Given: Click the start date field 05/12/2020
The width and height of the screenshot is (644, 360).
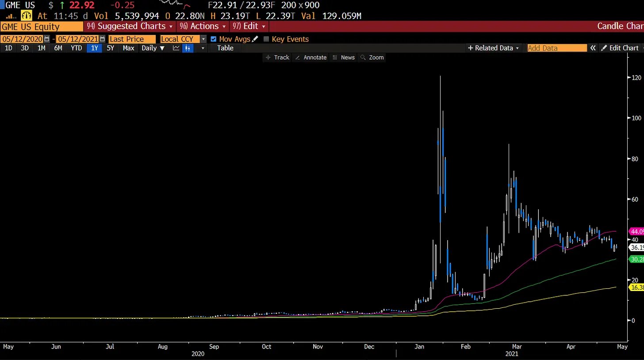Looking at the screenshot, I should pyautogui.click(x=22, y=39).
